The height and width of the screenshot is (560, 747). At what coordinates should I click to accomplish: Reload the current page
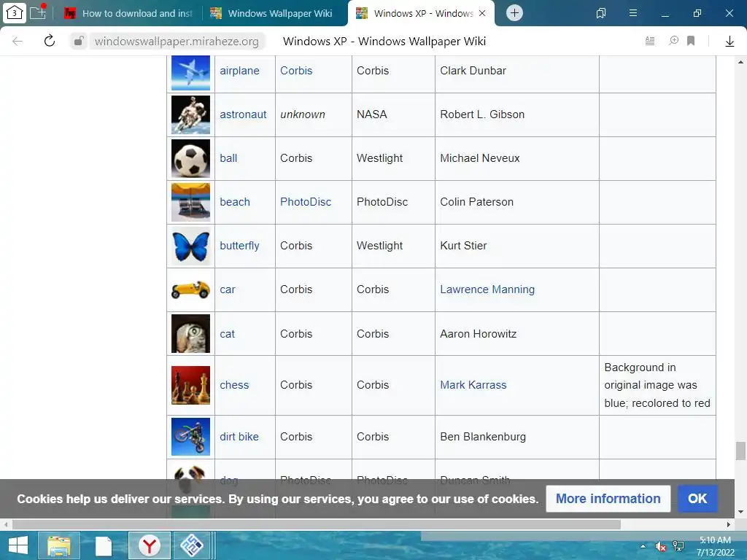50,41
